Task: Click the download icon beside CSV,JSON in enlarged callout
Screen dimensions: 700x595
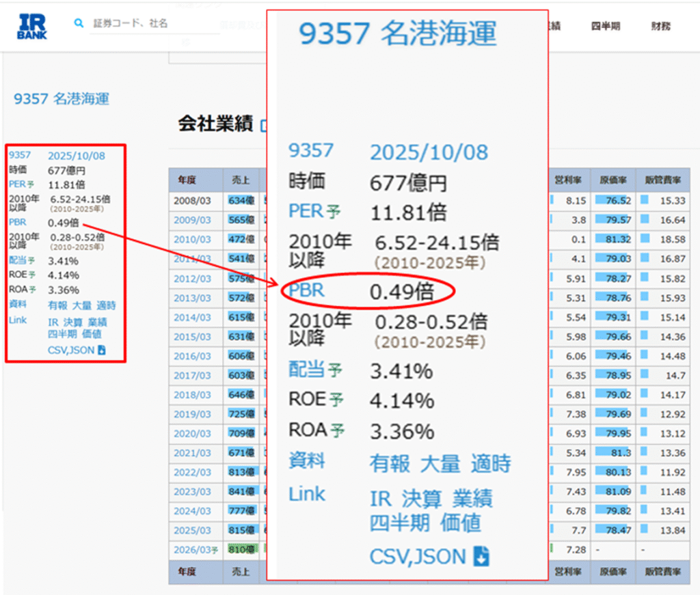Action: coord(482,557)
